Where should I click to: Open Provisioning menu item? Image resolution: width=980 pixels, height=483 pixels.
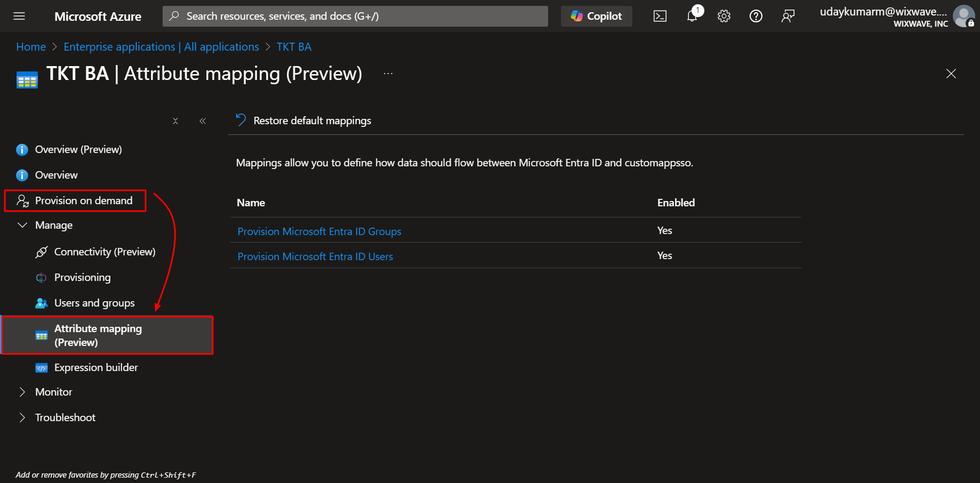[83, 277]
